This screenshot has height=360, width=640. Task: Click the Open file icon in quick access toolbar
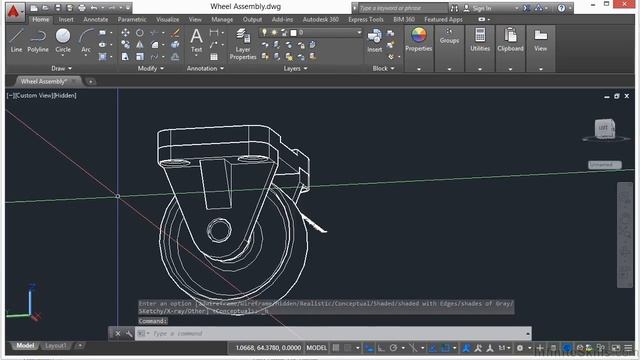(x=45, y=8)
